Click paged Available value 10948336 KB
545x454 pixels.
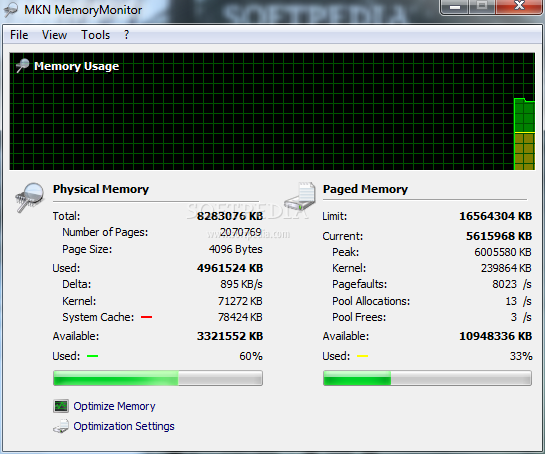tap(496, 336)
